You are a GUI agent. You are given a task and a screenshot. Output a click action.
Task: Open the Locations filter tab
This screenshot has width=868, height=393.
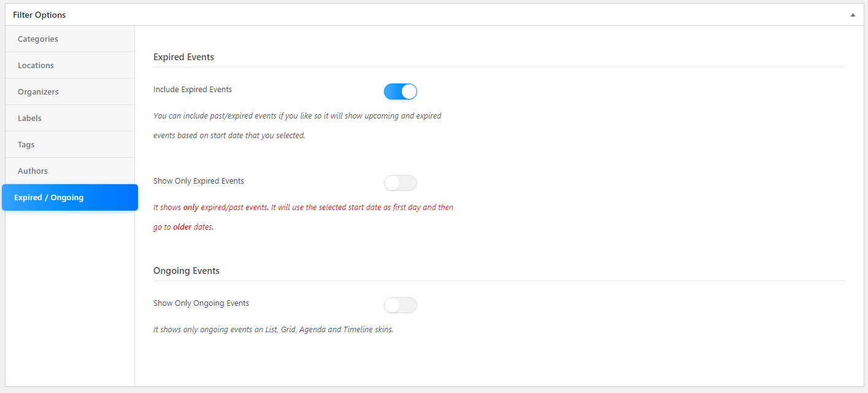point(70,65)
